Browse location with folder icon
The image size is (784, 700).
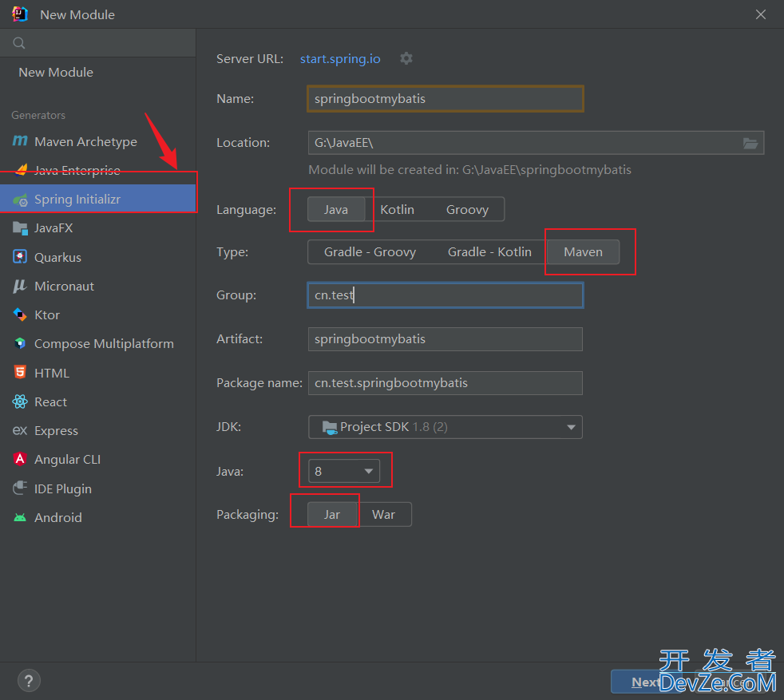pyautogui.click(x=750, y=144)
